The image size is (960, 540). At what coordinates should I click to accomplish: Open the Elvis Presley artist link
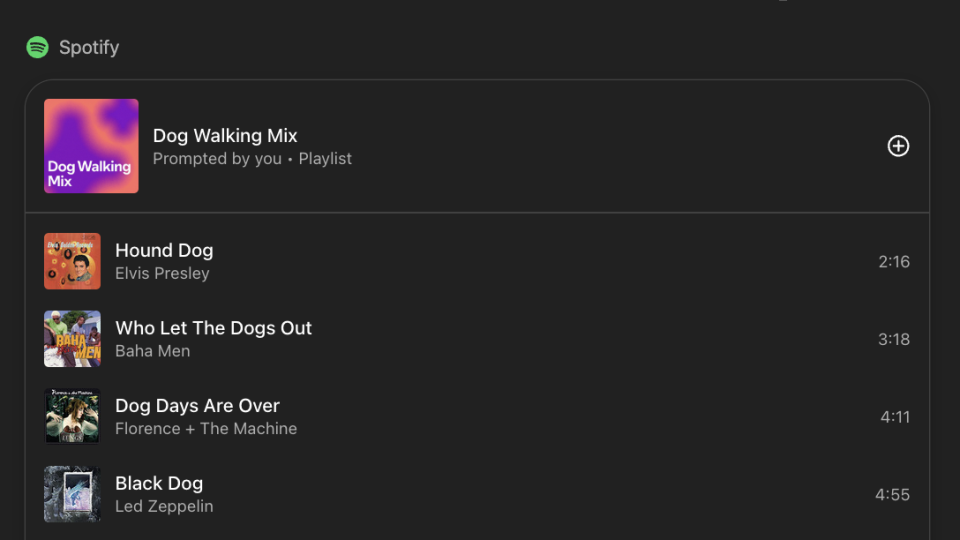point(162,273)
